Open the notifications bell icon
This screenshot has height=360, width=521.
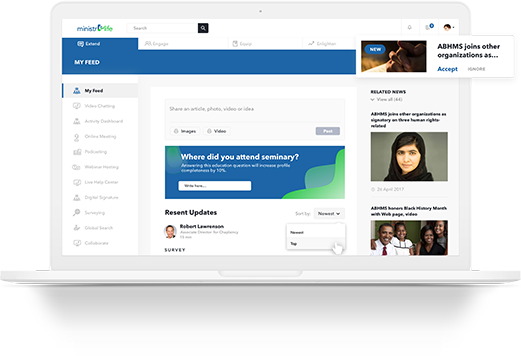(x=409, y=27)
